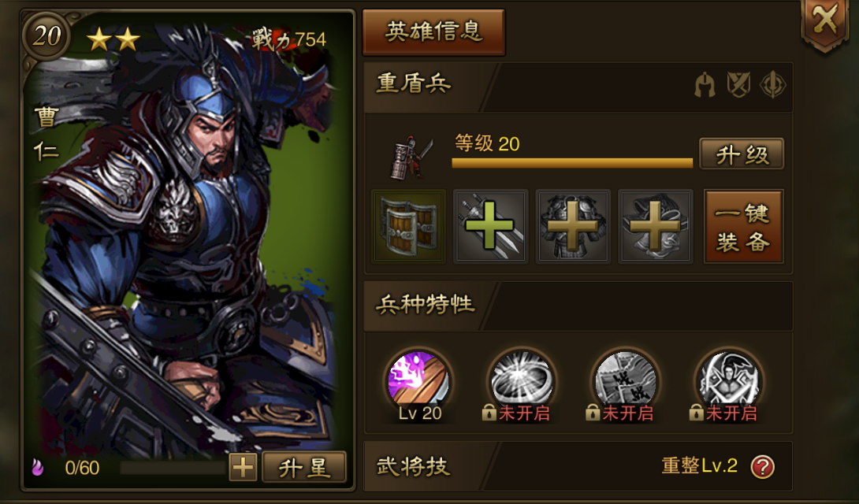Image resolution: width=859 pixels, height=504 pixels.
Task: Tap the locked ring trait icon
Action: coord(522,380)
